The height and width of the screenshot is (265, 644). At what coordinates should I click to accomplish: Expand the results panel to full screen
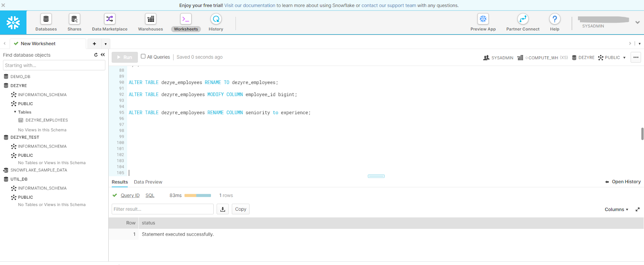[638, 210]
